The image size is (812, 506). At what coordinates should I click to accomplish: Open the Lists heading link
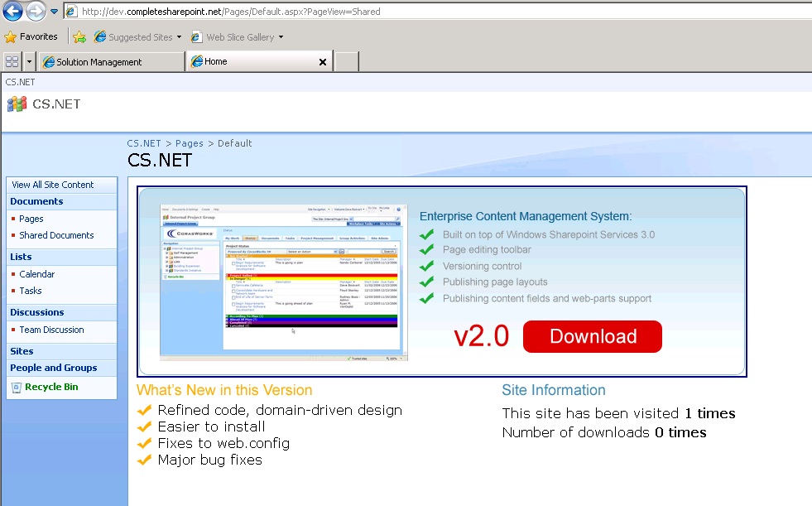point(21,257)
